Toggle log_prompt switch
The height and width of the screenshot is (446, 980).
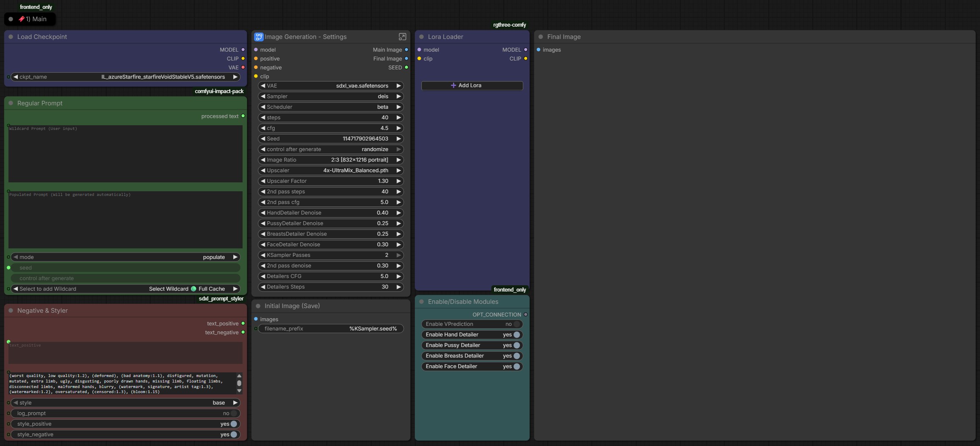[x=234, y=413]
